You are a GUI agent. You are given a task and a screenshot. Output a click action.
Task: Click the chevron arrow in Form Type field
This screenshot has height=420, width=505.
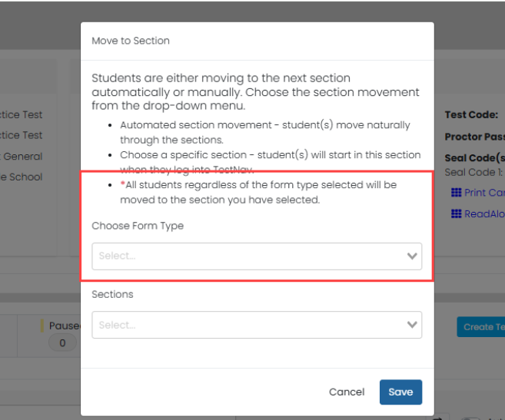[412, 256]
